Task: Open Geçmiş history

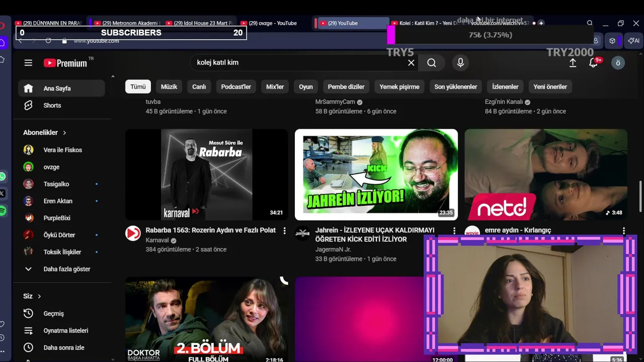Action: point(61,314)
